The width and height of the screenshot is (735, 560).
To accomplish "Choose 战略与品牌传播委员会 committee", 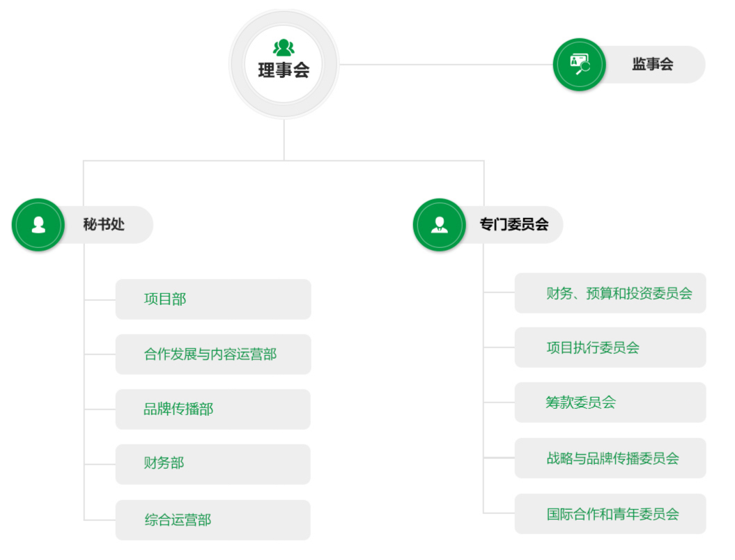I will pos(610,458).
